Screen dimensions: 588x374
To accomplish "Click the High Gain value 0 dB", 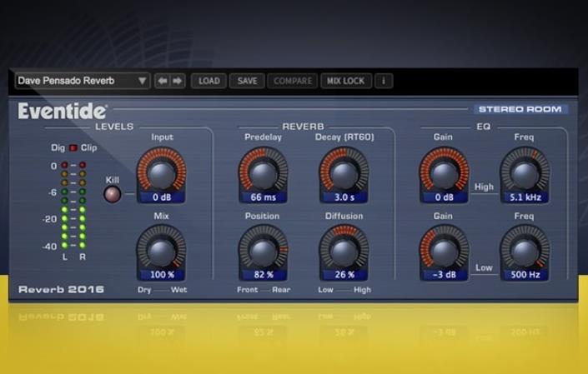I will pos(444,197).
